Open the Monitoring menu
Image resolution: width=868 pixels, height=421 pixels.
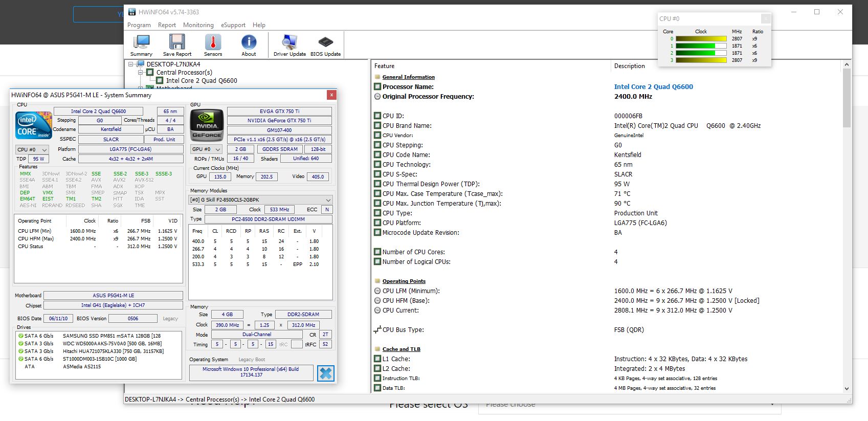tap(198, 25)
